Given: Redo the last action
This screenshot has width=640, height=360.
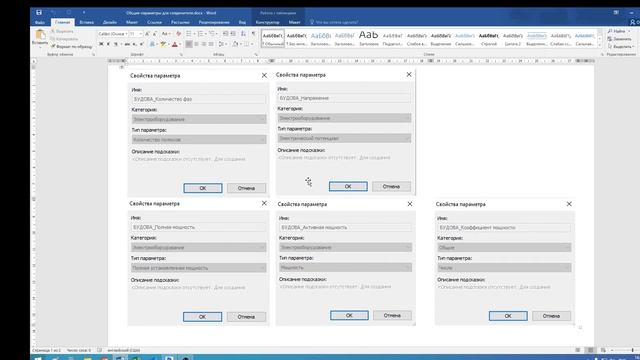Looking at the screenshot, I should [x=69, y=13].
